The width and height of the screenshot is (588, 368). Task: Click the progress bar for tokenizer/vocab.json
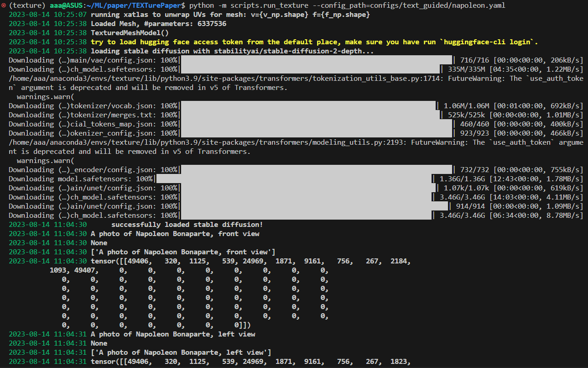coord(308,106)
